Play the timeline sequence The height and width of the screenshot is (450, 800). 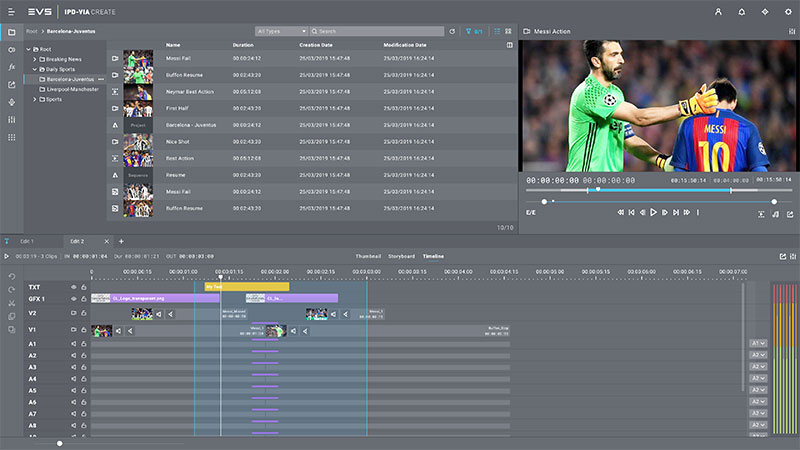tap(7, 256)
